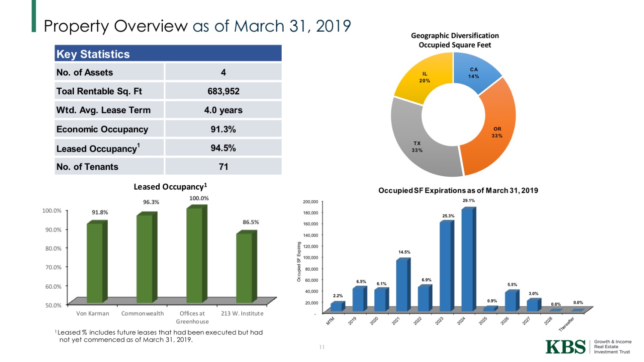
Task: Click the Von Karman occupancy bar
Action: pyautogui.click(x=97, y=262)
